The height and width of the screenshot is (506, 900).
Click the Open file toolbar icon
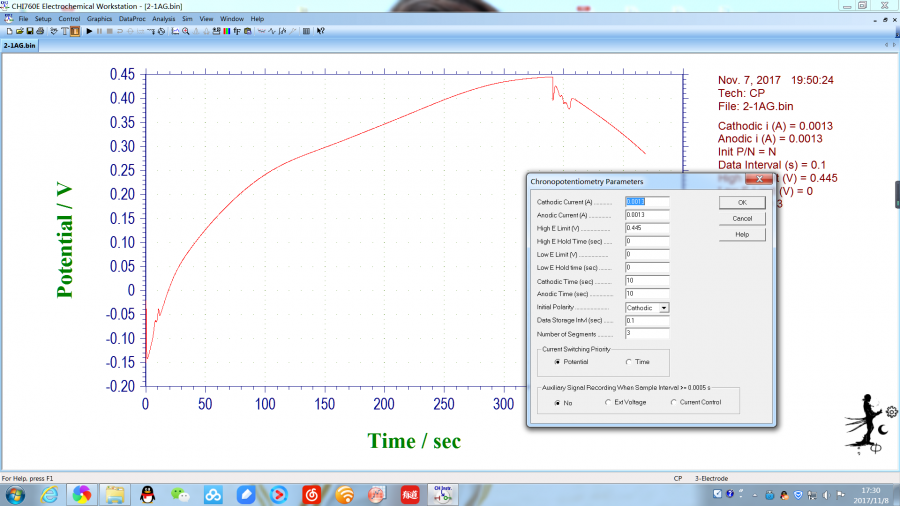coord(20,31)
